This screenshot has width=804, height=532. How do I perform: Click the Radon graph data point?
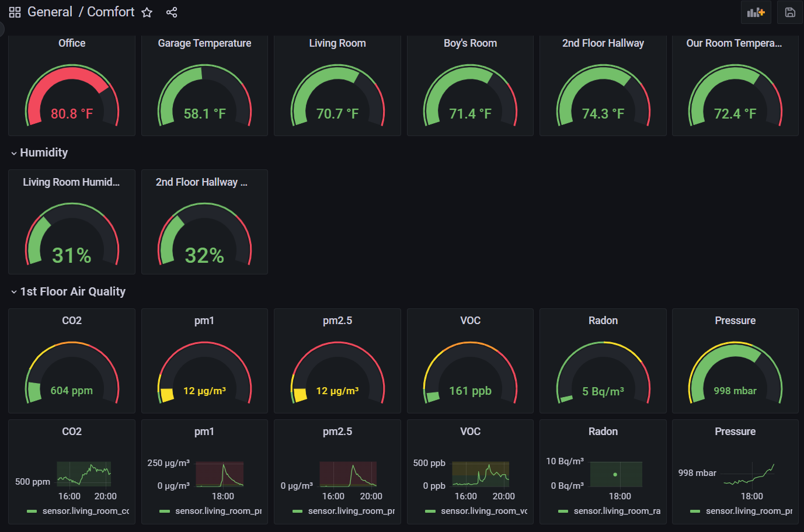[615, 474]
